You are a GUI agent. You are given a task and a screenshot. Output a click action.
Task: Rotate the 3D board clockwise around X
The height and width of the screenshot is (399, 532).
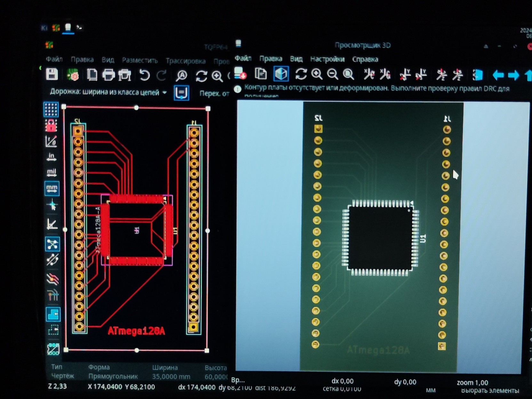click(369, 75)
